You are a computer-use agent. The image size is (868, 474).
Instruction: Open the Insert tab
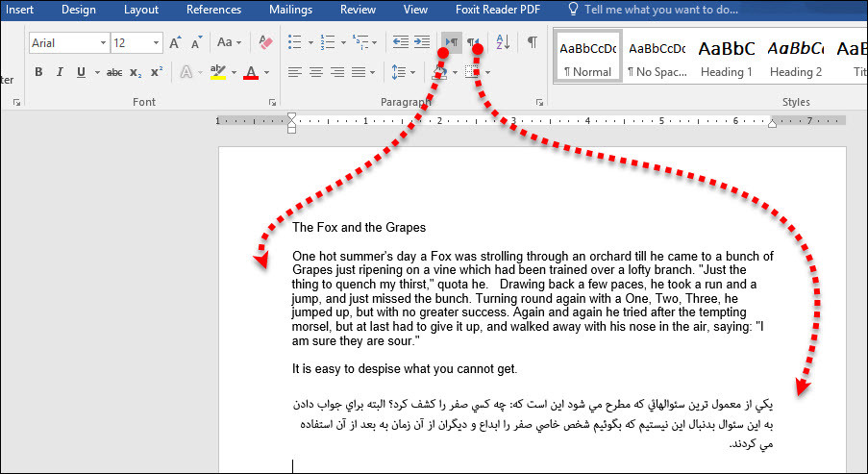click(19, 10)
